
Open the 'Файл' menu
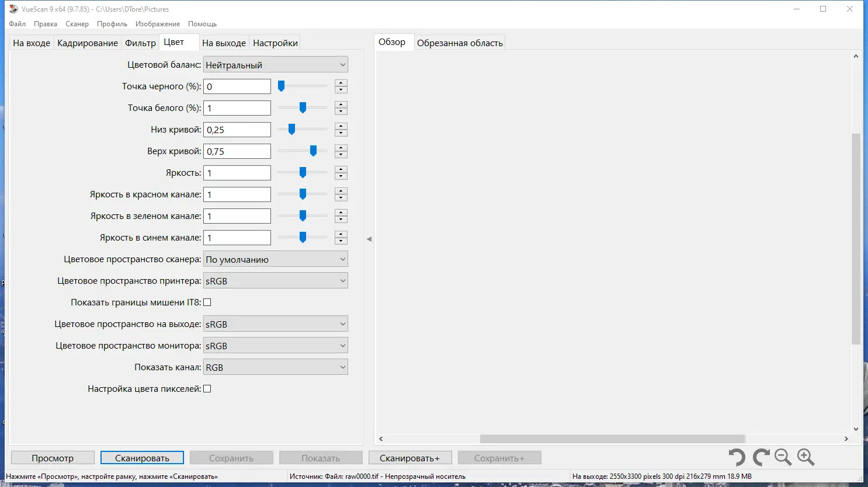tap(18, 24)
